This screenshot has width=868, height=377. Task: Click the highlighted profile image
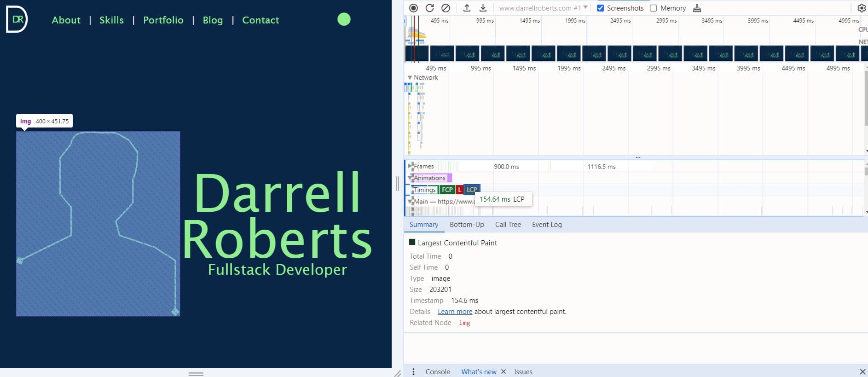pyautogui.click(x=98, y=224)
